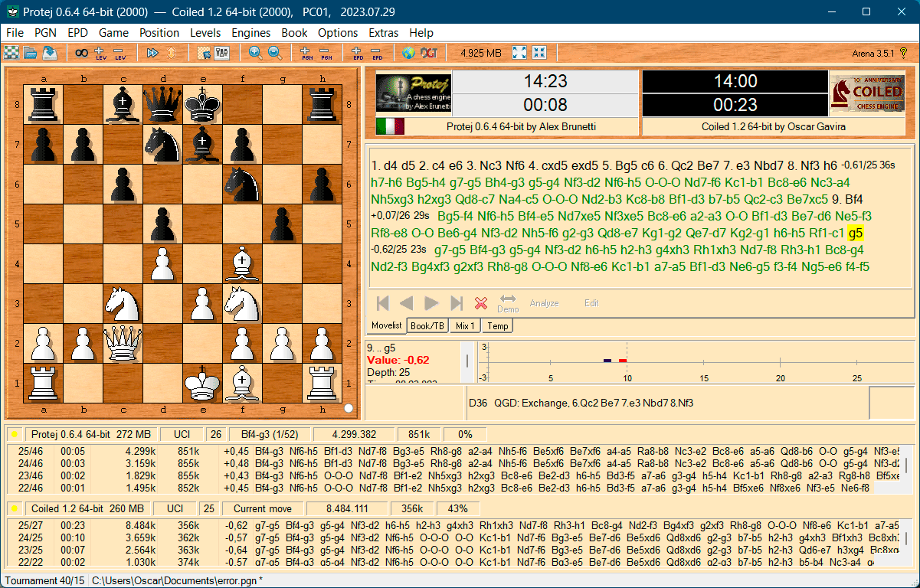
Task: Toggle the Coiled engine yellow status light
Action: point(14,509)
